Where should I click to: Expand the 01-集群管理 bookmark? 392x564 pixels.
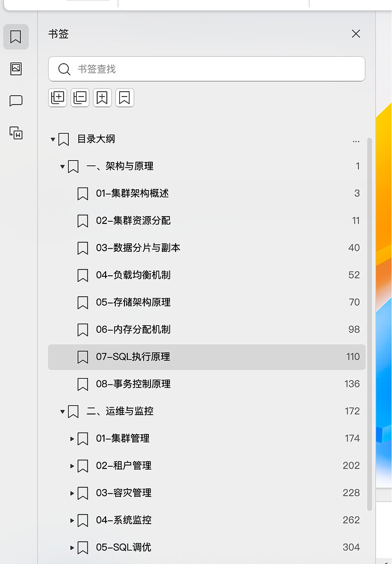point(72,438)
